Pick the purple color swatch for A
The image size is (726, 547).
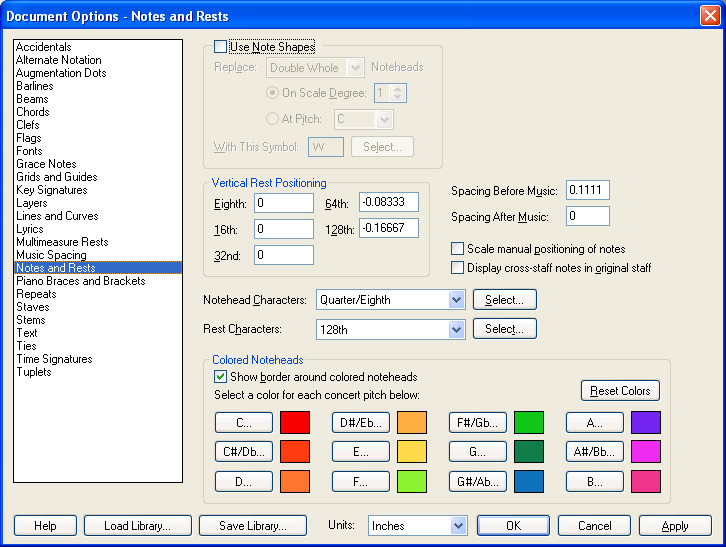pos(646,422)
